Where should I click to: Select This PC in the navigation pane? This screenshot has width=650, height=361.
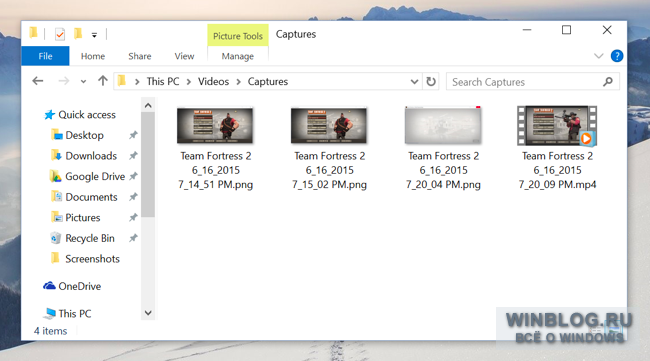pos(74,314)
